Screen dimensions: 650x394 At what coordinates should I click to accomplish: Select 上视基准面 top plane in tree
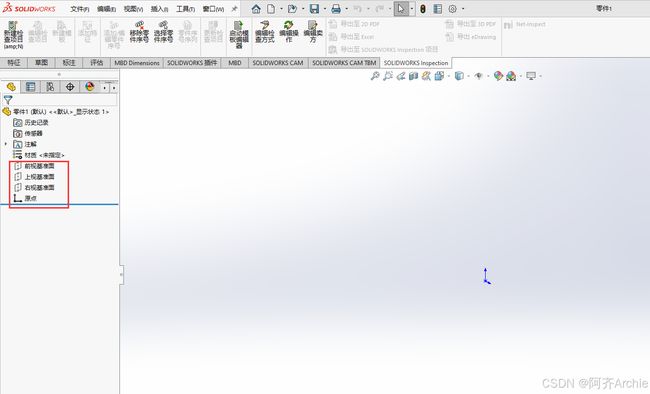[x=39, y=177]
